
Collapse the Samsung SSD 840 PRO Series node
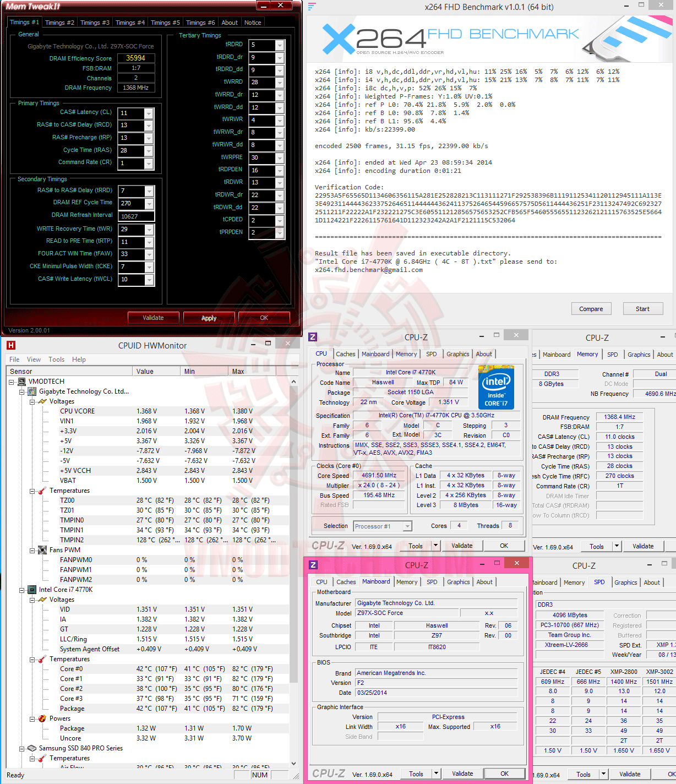[x=21, y=749]
